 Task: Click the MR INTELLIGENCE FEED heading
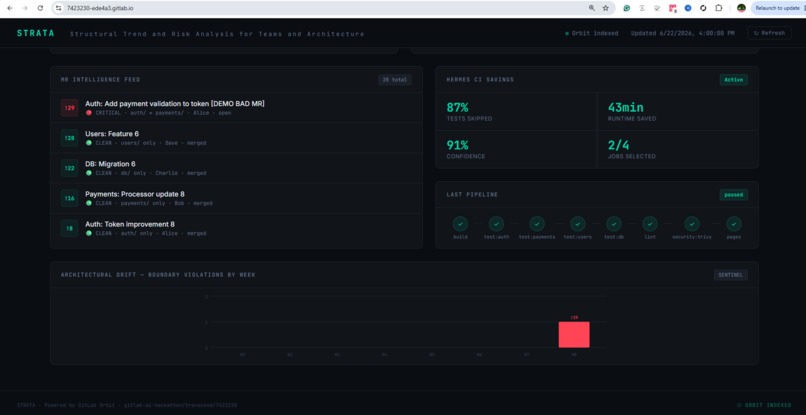(100, 80)
